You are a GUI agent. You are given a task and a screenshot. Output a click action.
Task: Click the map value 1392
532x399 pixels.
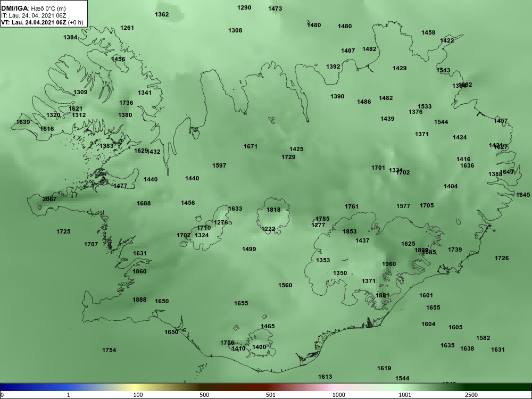tap(333, 66)
